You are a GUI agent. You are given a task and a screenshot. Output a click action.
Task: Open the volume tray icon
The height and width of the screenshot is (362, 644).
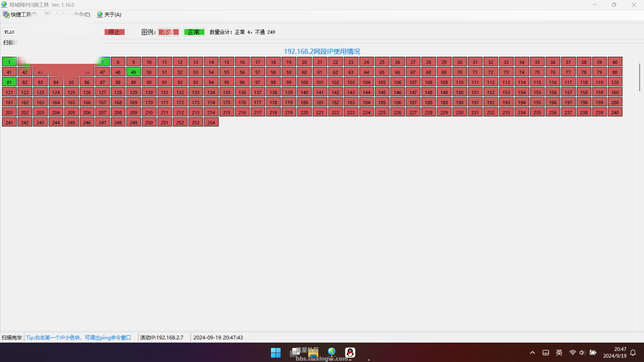[x=582, y=353]
